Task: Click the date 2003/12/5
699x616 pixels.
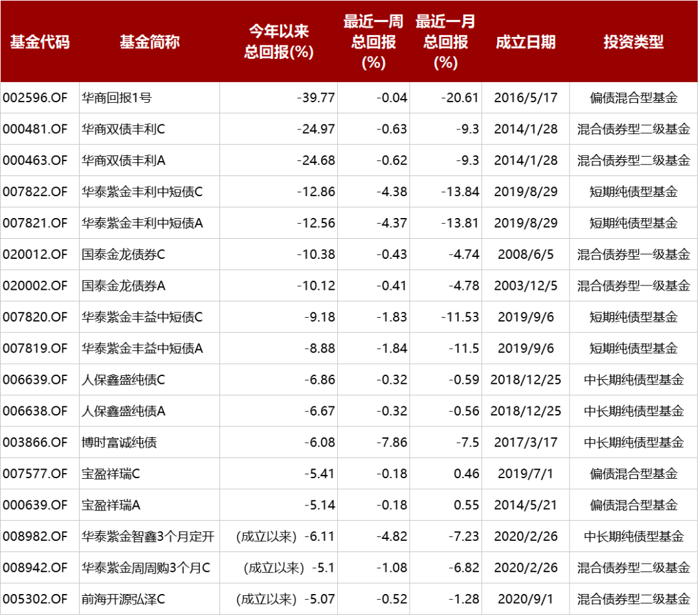Action: (526, 285)
